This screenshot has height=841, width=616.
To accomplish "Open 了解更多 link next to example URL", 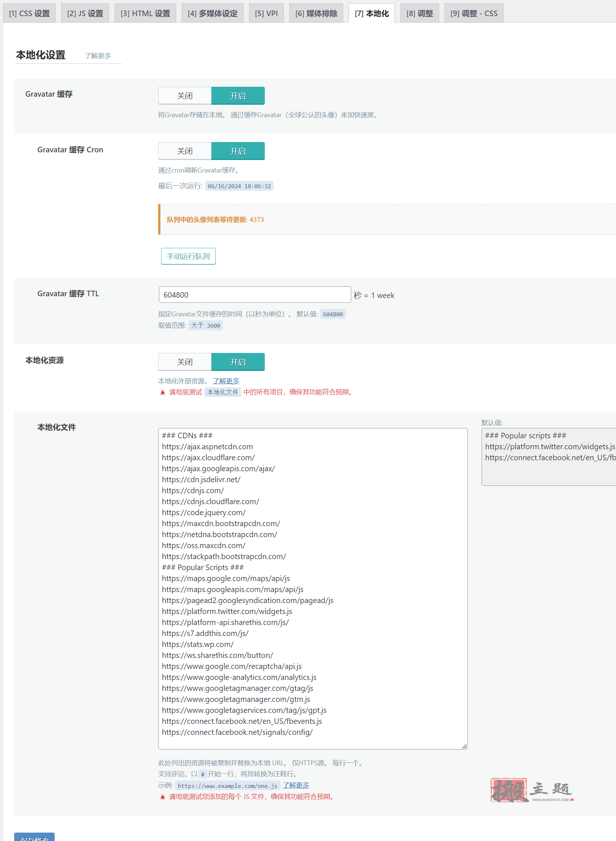I will pyautogui.click(x=296, y=785).
